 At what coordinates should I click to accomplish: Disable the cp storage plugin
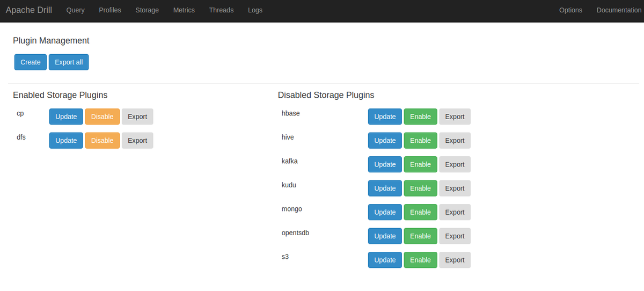pos(102,117)
